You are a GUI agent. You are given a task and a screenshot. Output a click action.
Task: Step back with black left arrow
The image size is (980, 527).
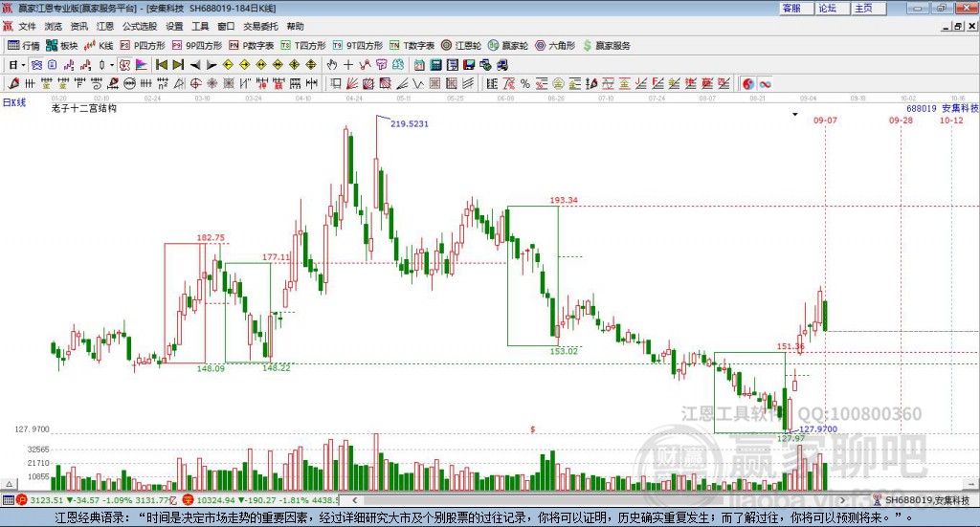click(x=195, y=65)
